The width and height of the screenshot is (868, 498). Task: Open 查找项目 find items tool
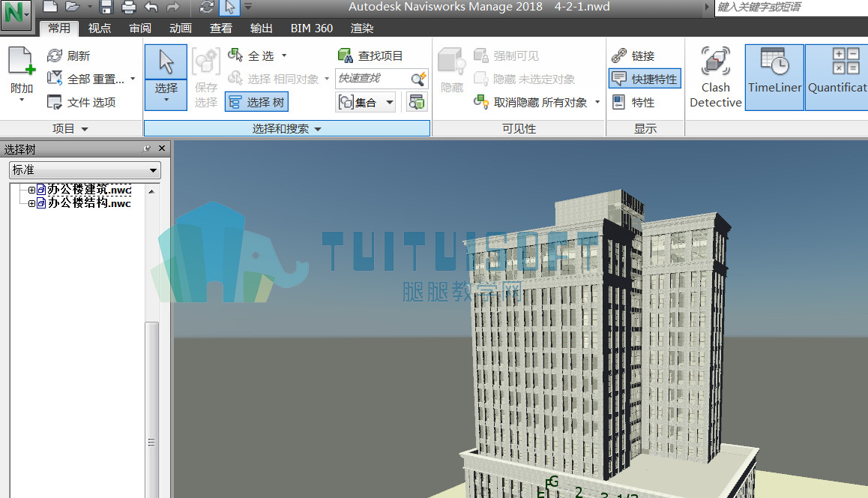click(x=370, y=55)
